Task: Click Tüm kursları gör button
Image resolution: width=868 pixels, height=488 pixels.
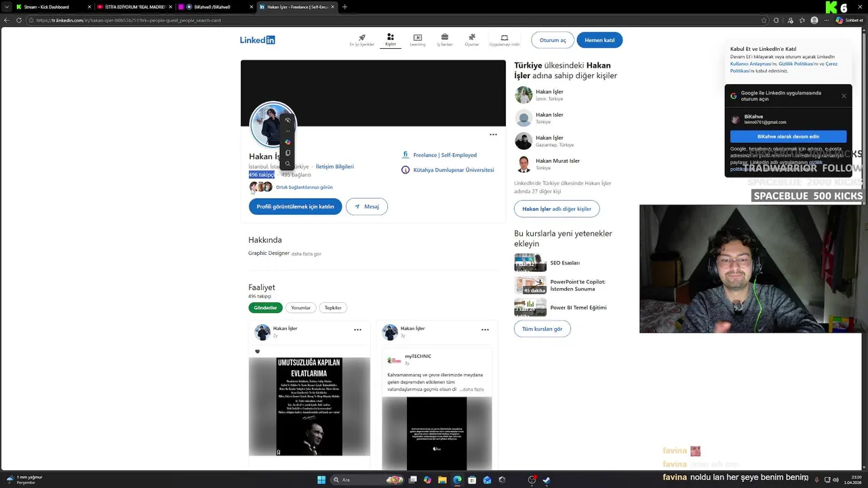Action: (x=542, y=329)
